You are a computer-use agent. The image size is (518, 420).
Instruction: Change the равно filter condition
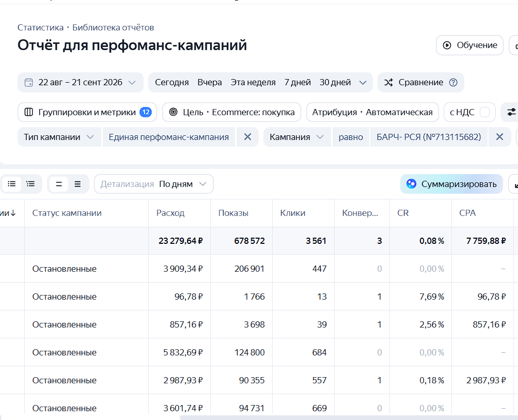click(x=351, y=137)
